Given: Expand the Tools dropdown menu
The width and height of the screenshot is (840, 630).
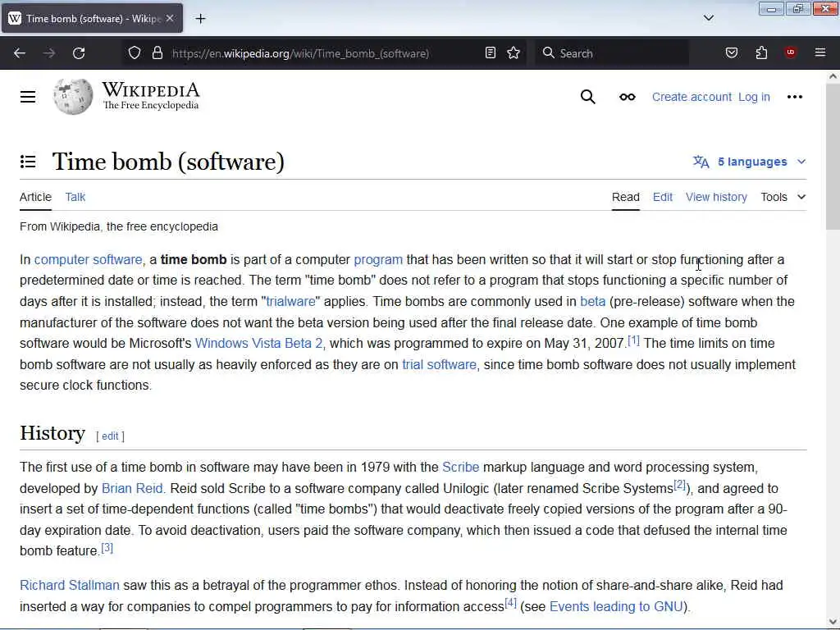Looking at the screenshot, I should click(x=783, y=197).
